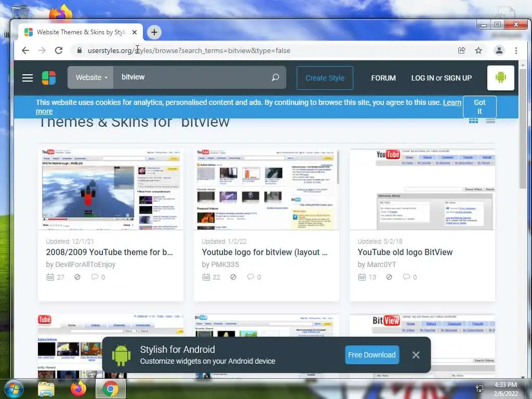Open the FORUM link

(383, 78)
